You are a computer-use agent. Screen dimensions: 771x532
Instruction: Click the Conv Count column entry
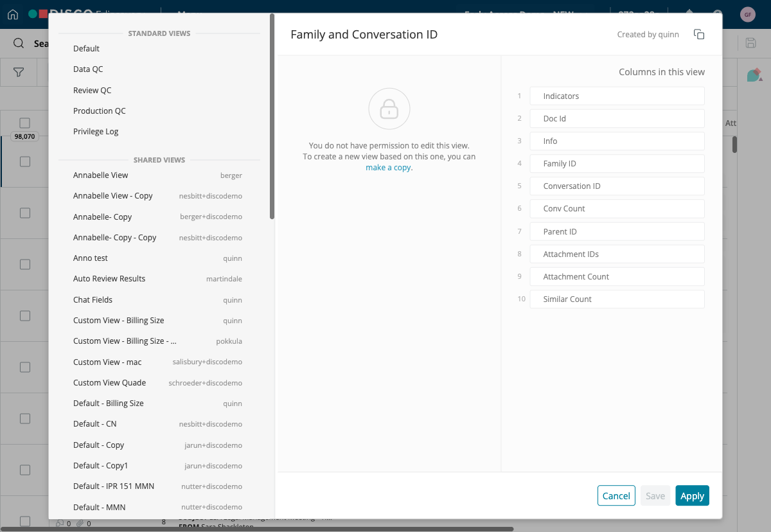(x=617, y=209)
